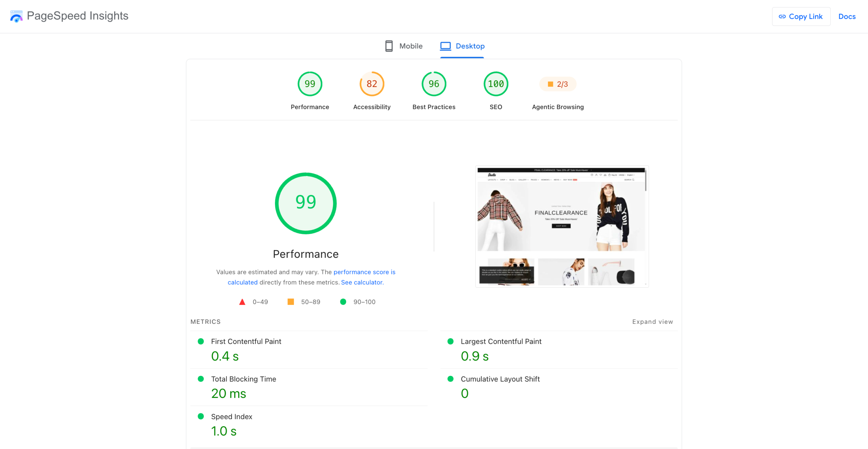Click the page screenshot thumbnail

[562, 226]
